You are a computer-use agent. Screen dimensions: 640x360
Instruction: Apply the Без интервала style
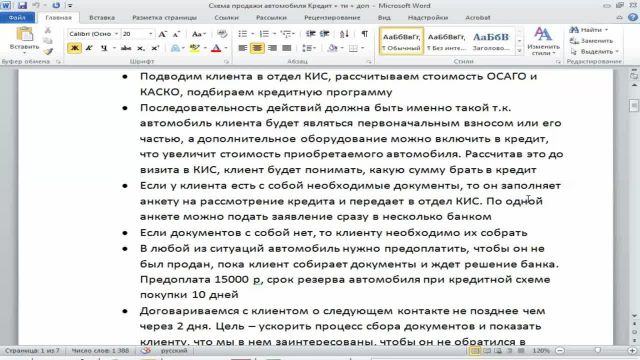(x=446, y=42)
